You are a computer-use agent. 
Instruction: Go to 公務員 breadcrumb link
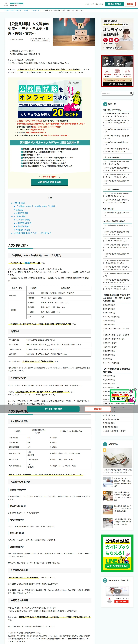click(26, 11)
